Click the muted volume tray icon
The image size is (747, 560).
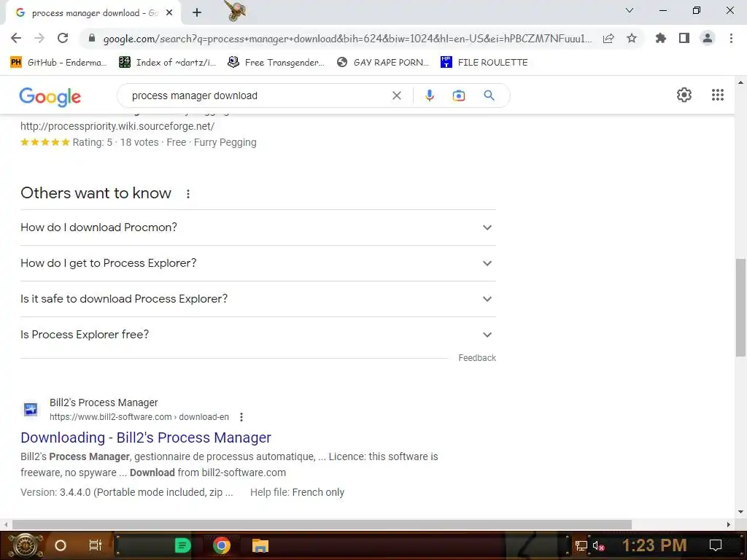tap(598, 545)
